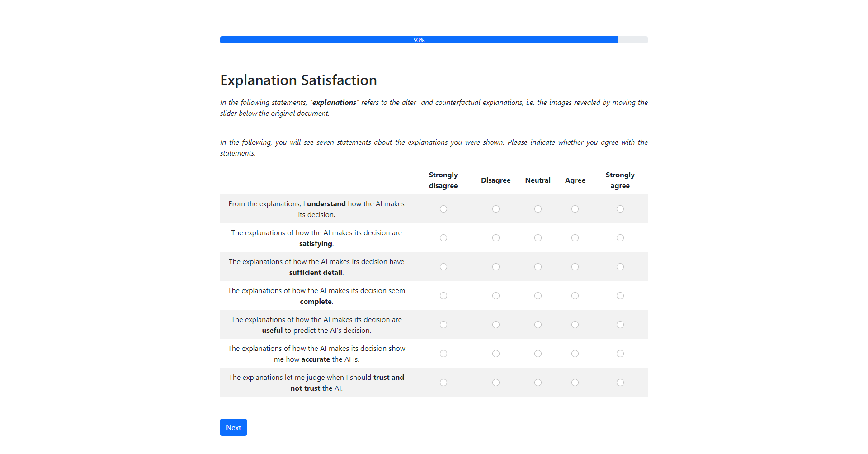Choose Disagree for the useful to predict statement

(495, 325)
